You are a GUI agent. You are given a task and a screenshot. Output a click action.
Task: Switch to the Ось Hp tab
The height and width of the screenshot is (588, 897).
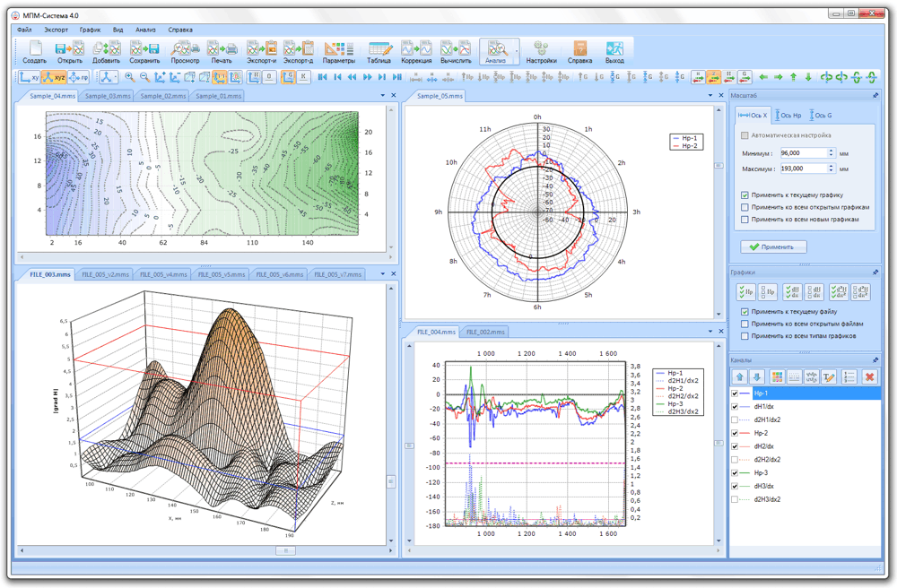click(787, 115)
